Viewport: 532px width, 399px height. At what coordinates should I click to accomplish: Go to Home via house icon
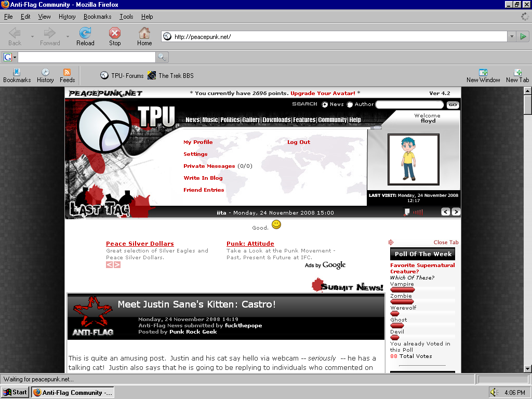pos(144,33)
